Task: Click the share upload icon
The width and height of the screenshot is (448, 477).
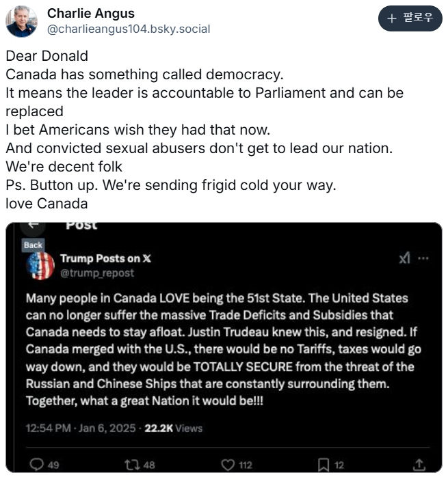Action: point(420,465)
